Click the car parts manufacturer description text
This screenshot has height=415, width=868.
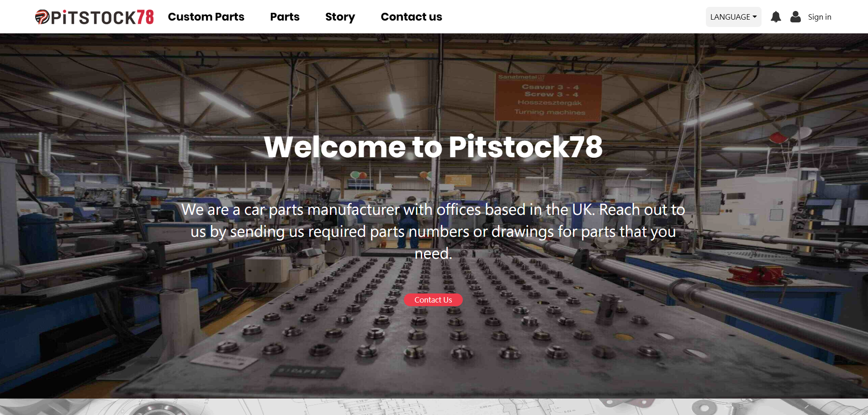click(433, 231)
